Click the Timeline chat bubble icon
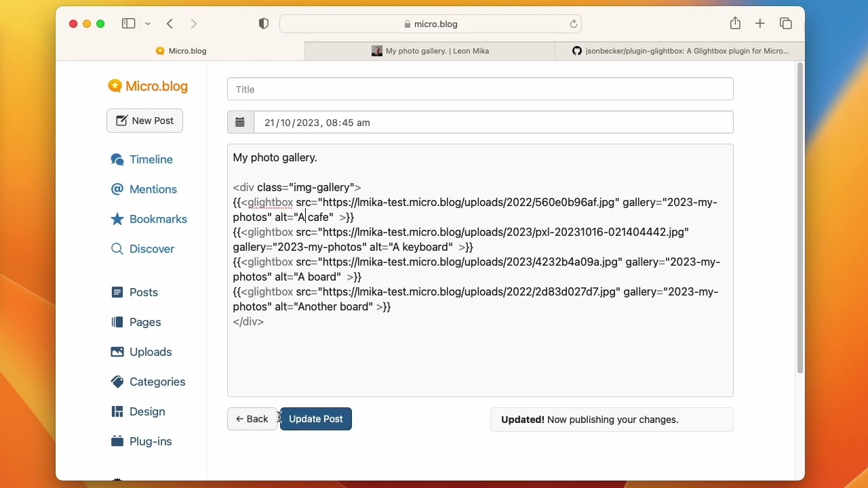 [117, 159]
